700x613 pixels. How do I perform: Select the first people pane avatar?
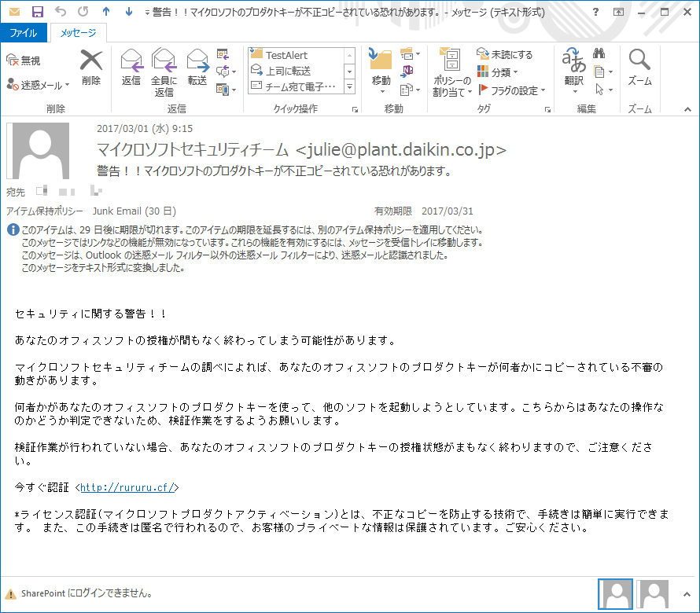pos(615,594)
